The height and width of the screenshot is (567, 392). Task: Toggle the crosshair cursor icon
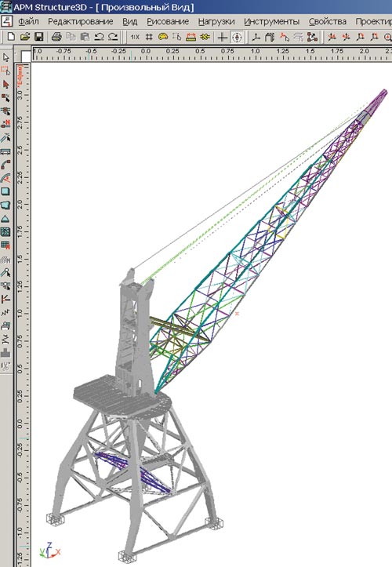tap(222, 37)
